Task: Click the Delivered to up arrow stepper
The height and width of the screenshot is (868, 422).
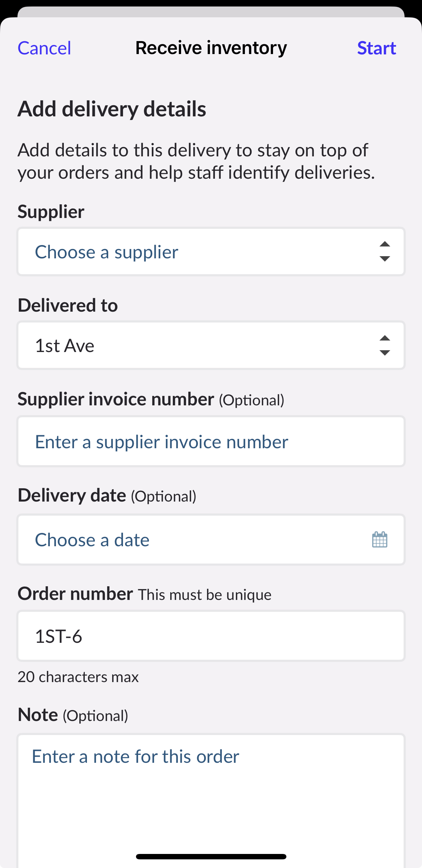Action: (384, 338)
